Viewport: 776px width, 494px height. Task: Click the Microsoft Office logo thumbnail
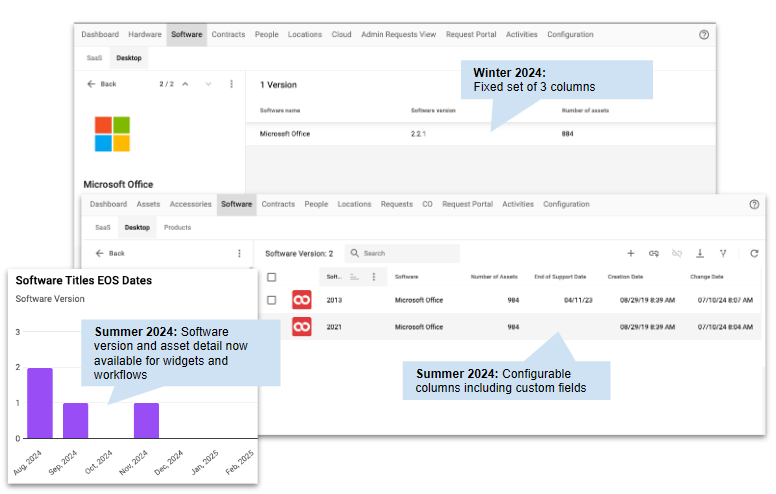(x=112, y=134)
